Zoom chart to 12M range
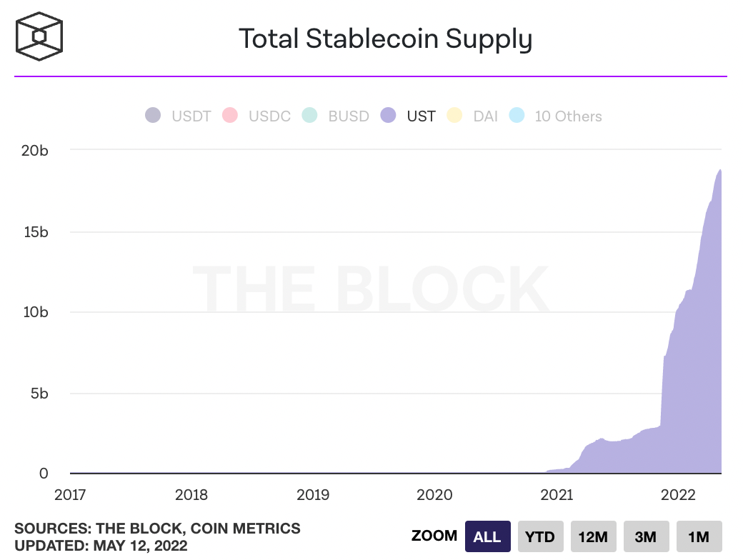 [593, 536]
